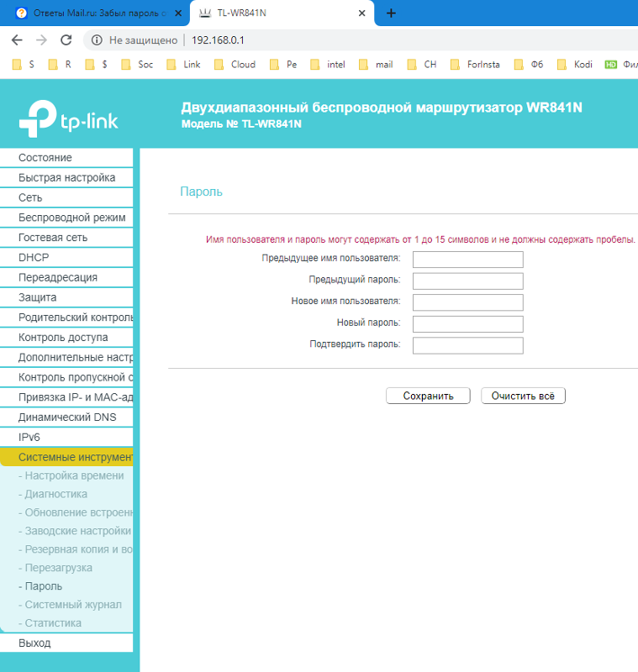The width and height of the screenshot is (638, 672).
Task: Open the Kodi bookmark folder
Action: [x=575, y=65]
